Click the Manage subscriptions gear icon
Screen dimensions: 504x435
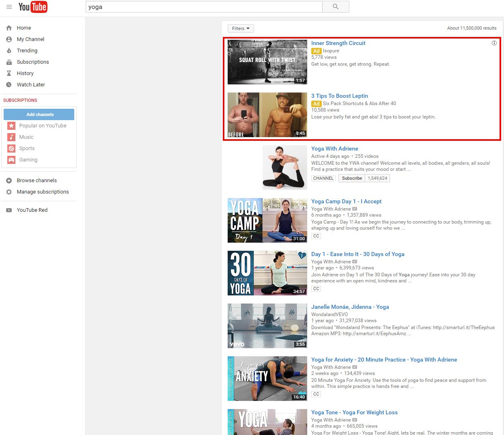coord(9,192)
